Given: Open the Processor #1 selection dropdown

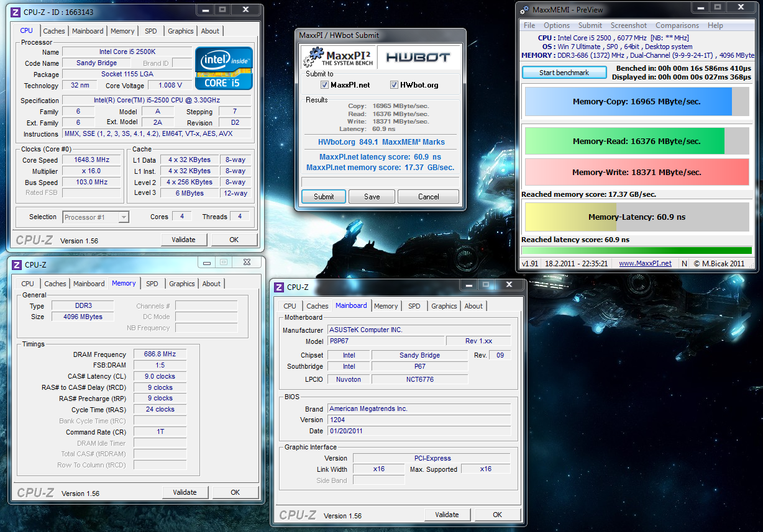Looking at the screenshot, I should 96,217.
